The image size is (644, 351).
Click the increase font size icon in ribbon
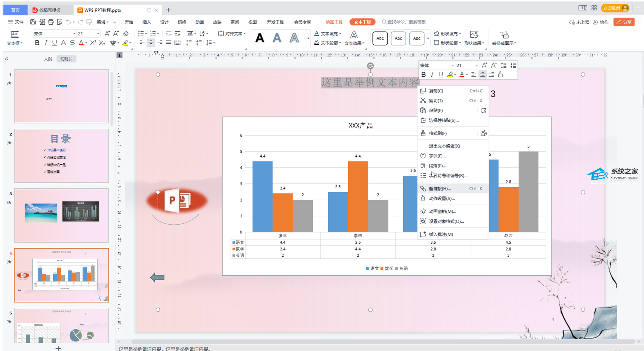point(107,34)
